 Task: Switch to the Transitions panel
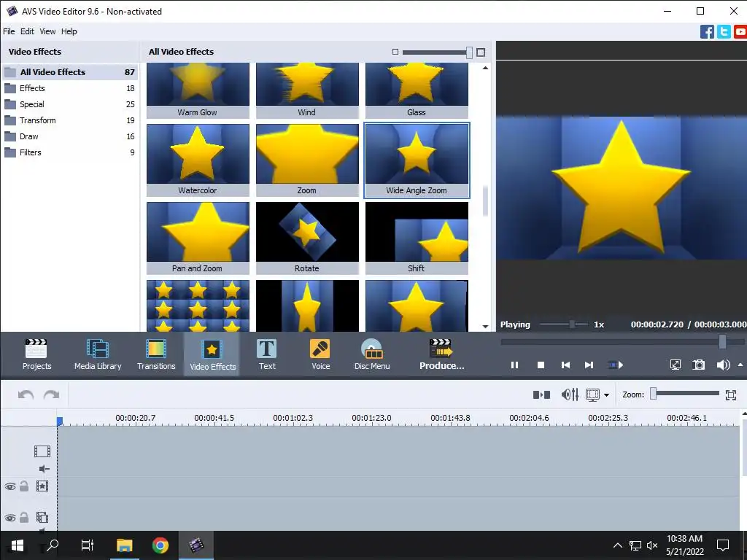156,354
